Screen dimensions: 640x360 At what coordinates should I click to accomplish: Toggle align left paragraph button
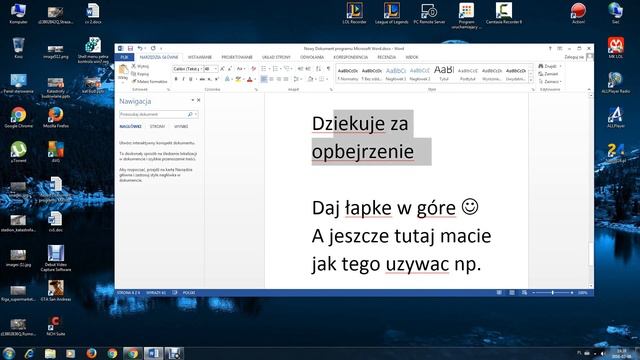(x=264, y=79)
